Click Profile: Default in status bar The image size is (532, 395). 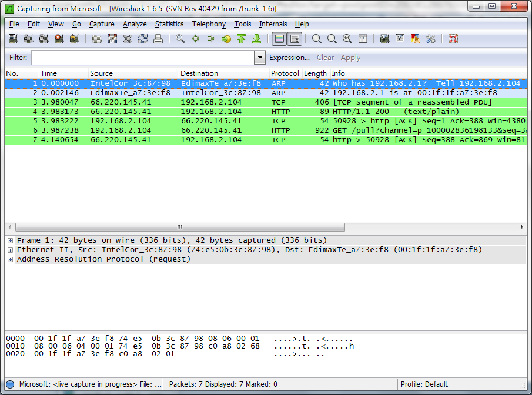tap(424, 384)
